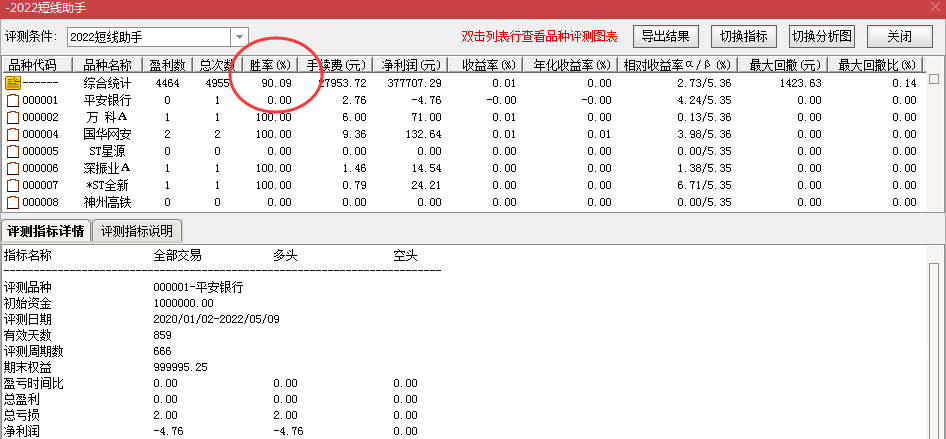The width and height of the screenshot is (946, 439).
Task: Click the 切换指标 button
Action: click(x=744, y=36)
